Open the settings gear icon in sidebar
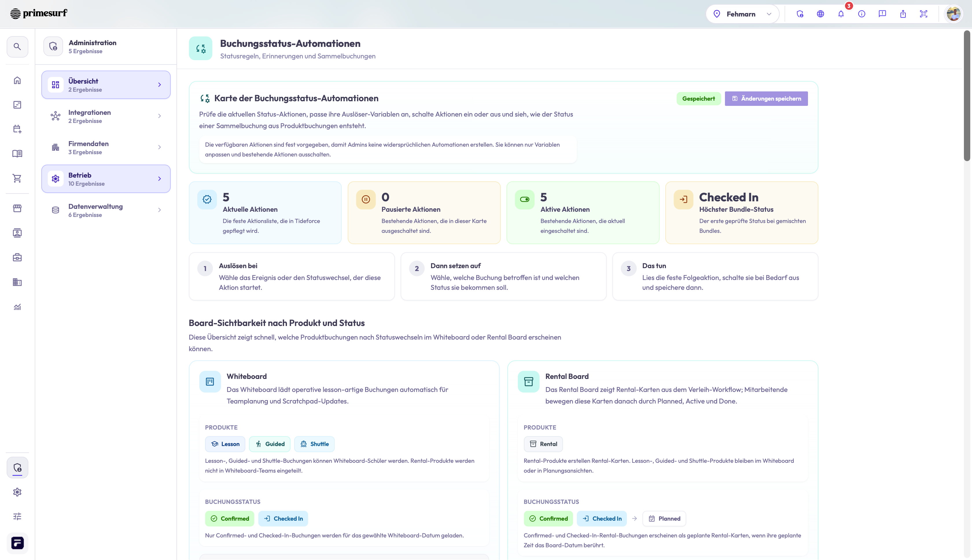The image size is (972, 560). click(17, 492)
